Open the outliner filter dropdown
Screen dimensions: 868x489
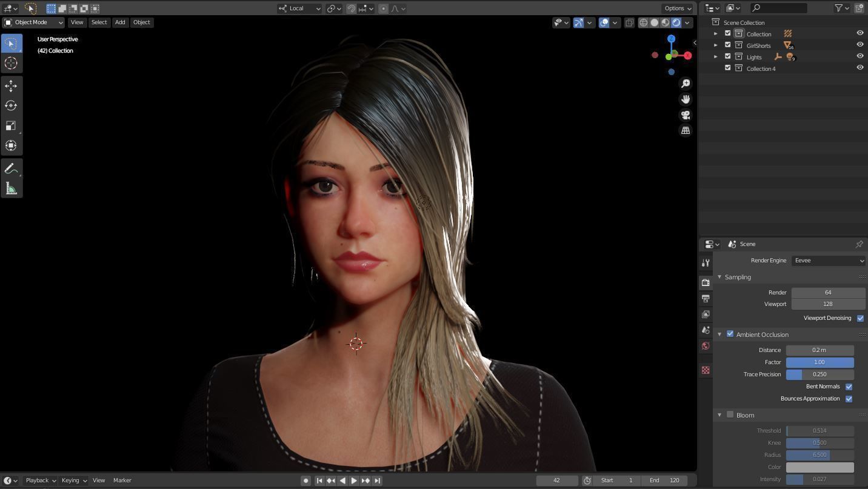(x=842, y=8)
